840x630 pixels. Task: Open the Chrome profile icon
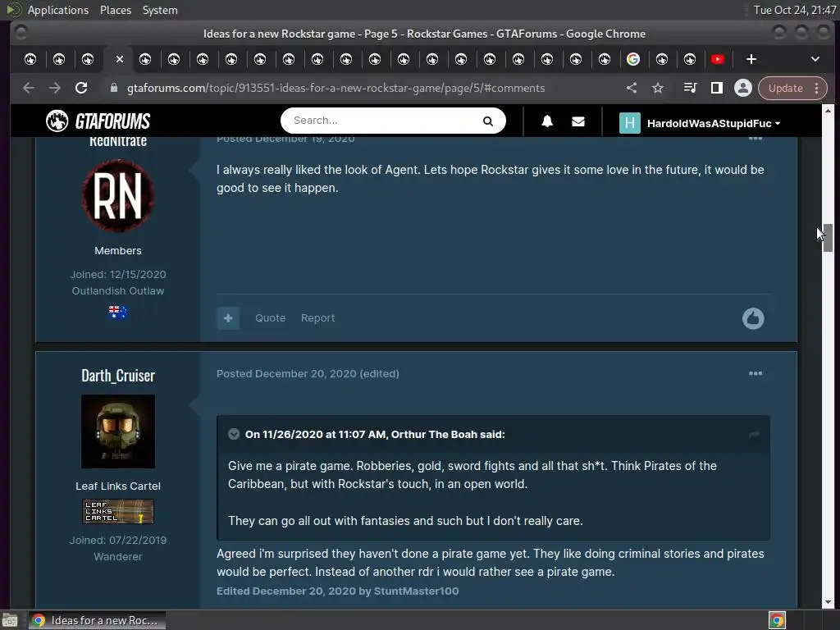tap(742, 88)
